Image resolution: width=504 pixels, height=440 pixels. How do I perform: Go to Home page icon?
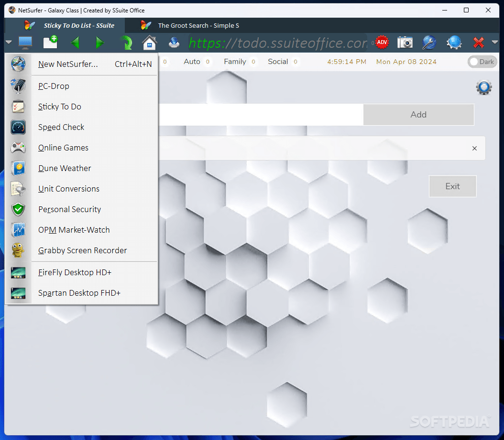pos(150,43)
